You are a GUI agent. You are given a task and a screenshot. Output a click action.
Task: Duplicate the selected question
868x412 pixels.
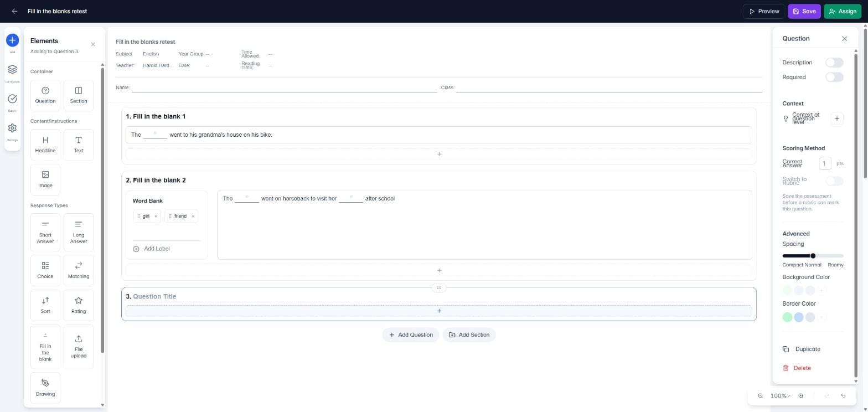click(802, 349)
